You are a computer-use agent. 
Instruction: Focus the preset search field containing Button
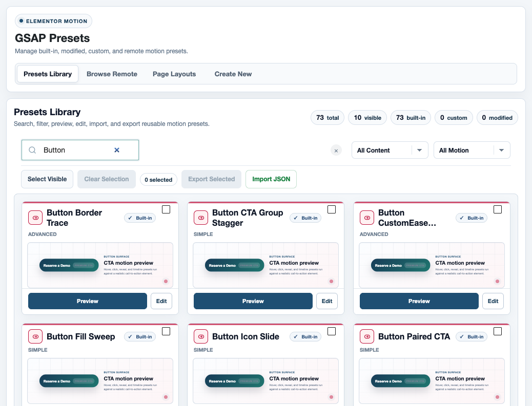80,150
